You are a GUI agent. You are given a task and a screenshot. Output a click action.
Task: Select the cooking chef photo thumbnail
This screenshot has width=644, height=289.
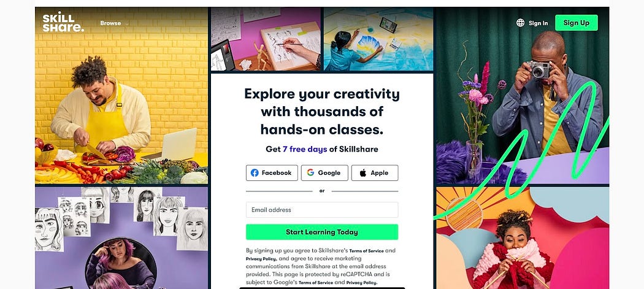tap(121, 95)
